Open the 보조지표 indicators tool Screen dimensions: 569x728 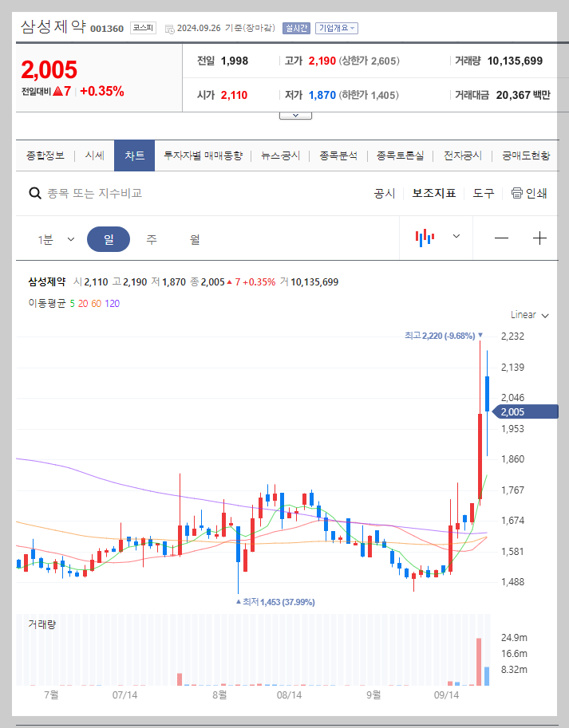point(433,193)
